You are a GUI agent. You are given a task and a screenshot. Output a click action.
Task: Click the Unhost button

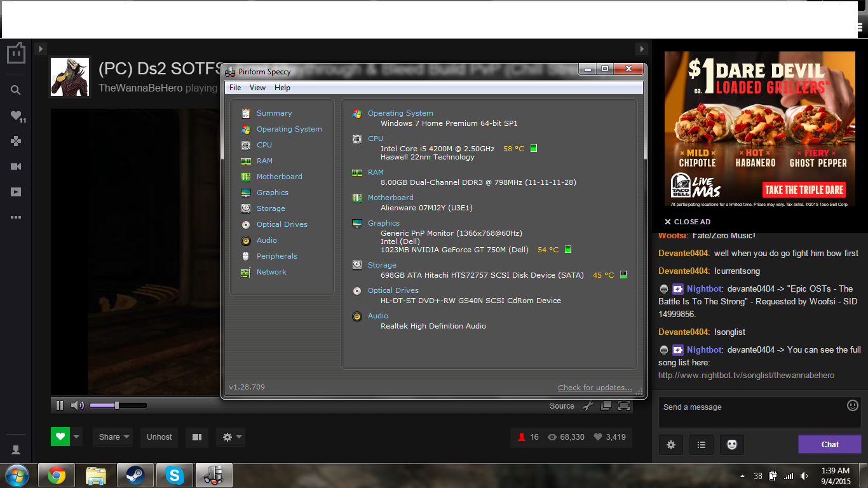point(159,437)
